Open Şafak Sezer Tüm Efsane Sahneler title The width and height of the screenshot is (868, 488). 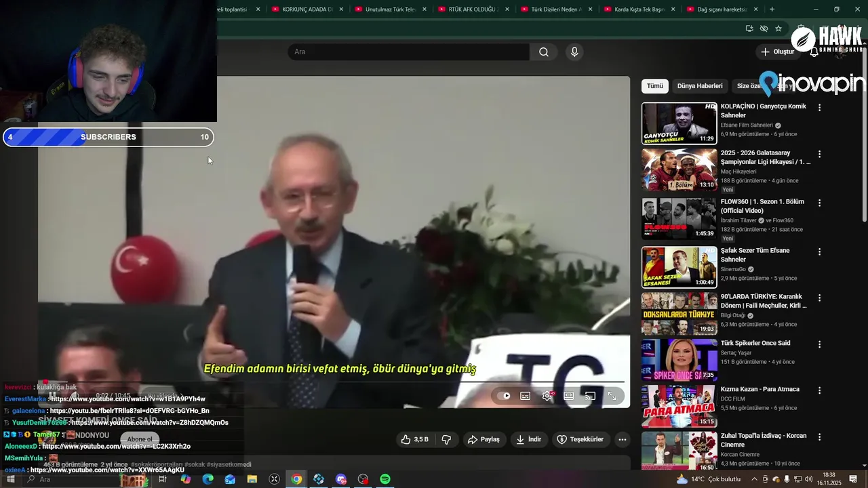(755, 255)
